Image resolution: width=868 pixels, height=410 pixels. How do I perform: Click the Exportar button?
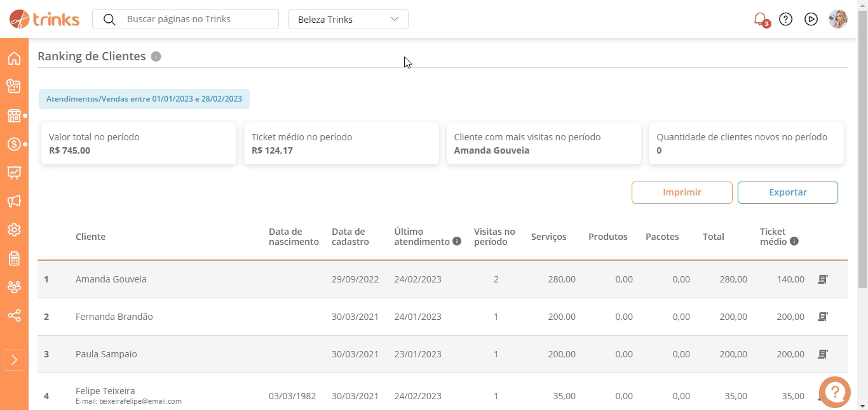788,192
